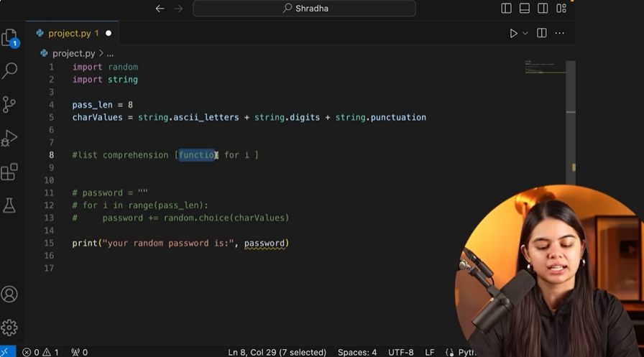
Task: Open the Source Control view
Action: pyautogui.click(x=9, y=104)
